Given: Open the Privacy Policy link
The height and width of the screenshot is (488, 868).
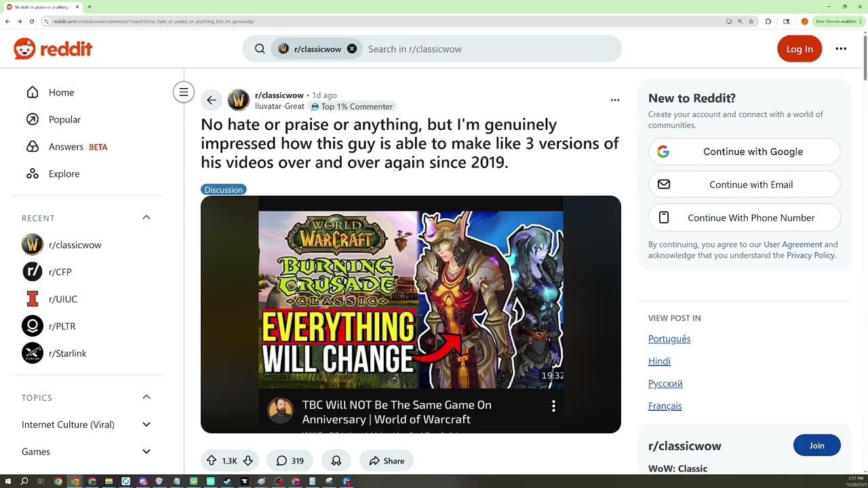Looking at the screenshot, I should [810, 256].
